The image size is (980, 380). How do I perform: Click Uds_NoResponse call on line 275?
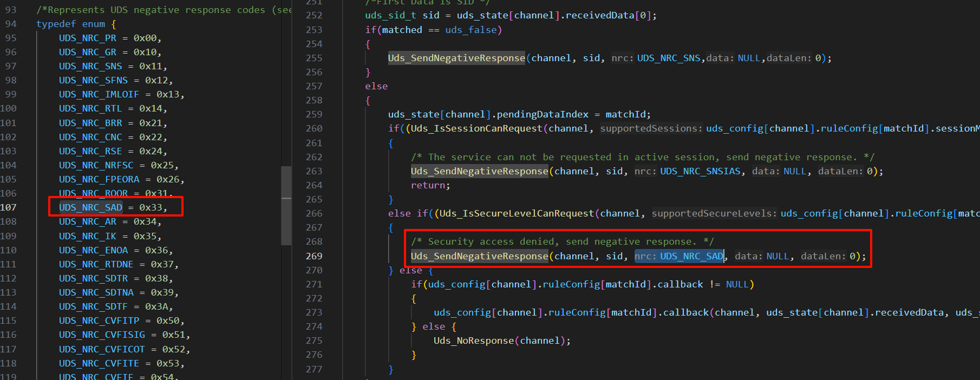pyautogui.click(x=473, y=340)
